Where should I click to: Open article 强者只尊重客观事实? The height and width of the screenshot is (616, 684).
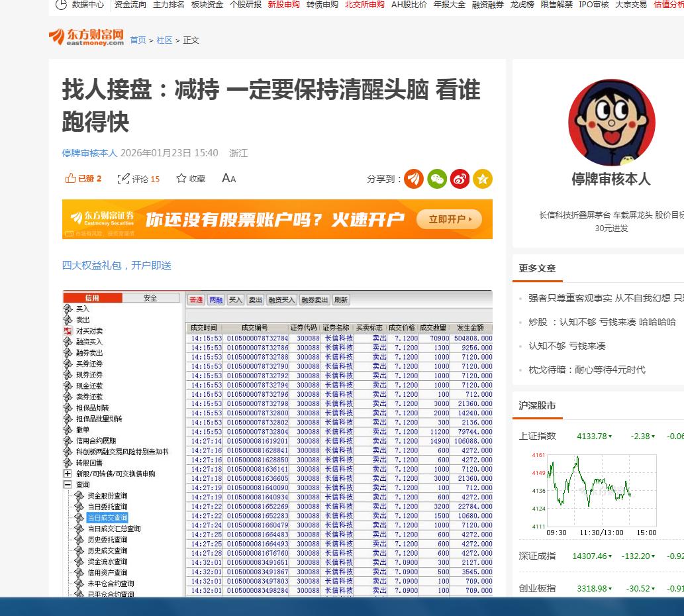(606, 298)
